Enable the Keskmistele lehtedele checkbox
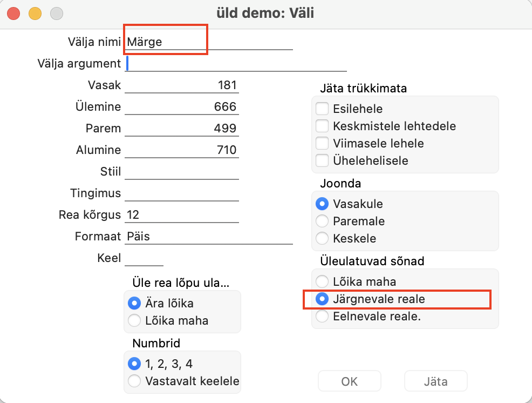Viewport: 532px width, 403px height. click(322, 126)
